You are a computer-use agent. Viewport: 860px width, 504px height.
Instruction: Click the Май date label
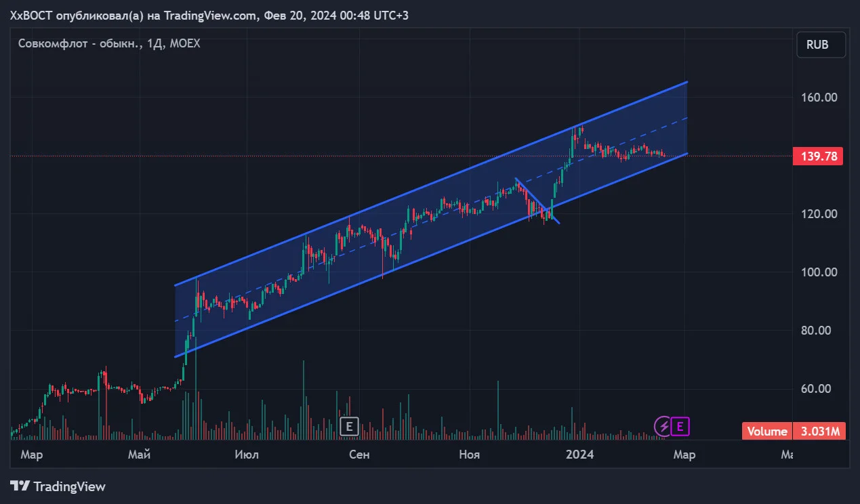139,455
